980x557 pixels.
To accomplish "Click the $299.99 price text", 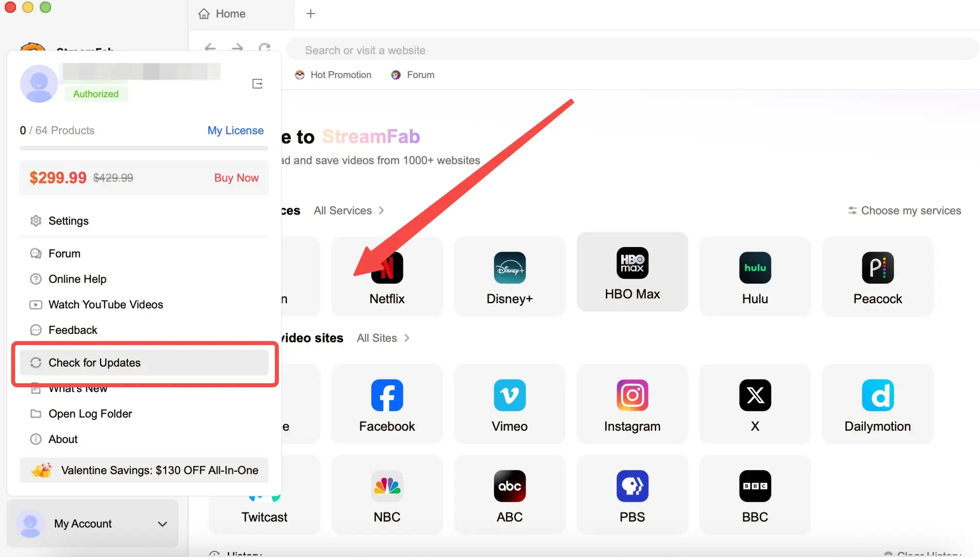I will 58,178.
